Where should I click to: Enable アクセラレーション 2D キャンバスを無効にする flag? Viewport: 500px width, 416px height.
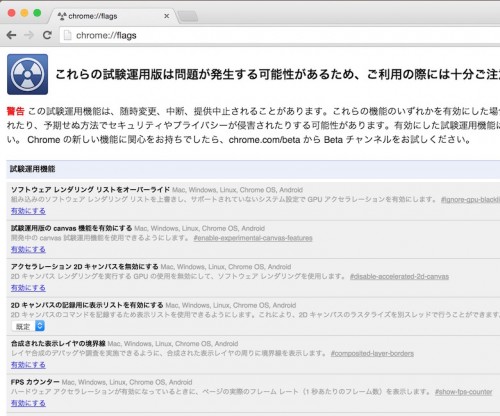[28, 288]
